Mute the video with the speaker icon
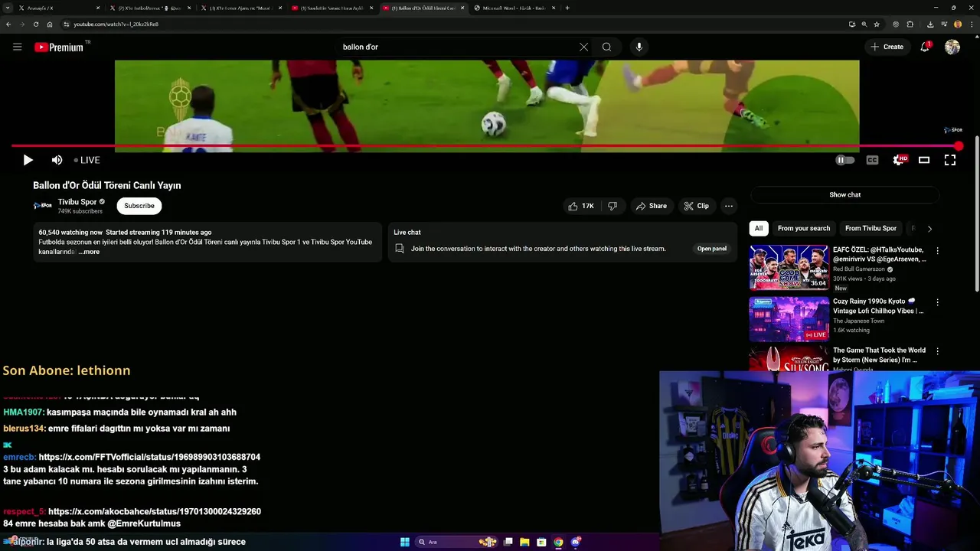Viewport: 980px width, 551px height. (x=57, y=160)
